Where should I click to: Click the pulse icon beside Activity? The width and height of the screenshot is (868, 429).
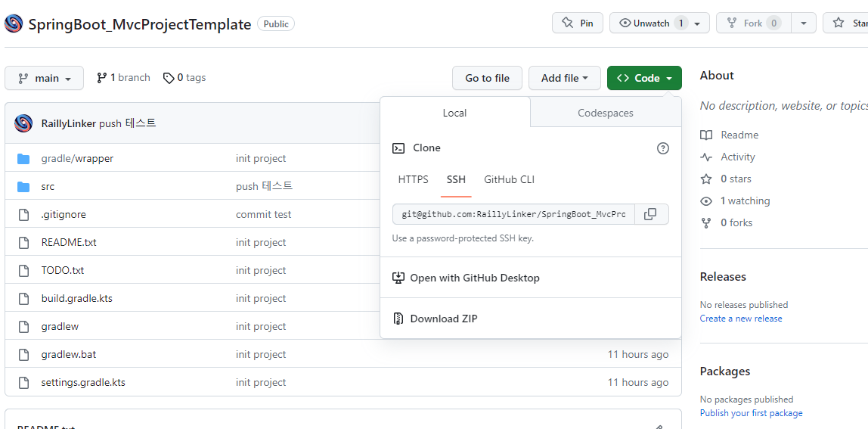705,157
